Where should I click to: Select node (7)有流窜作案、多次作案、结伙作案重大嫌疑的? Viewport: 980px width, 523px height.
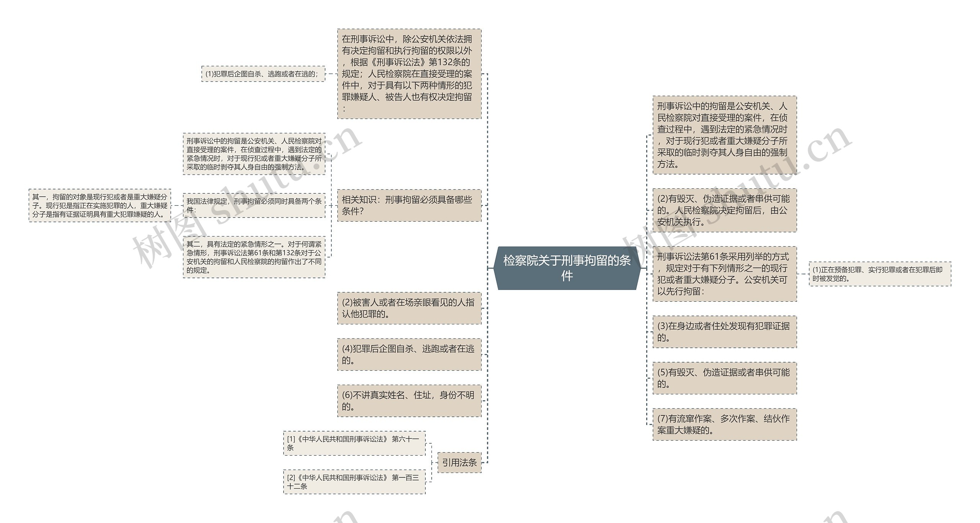(x=724, y=425)
